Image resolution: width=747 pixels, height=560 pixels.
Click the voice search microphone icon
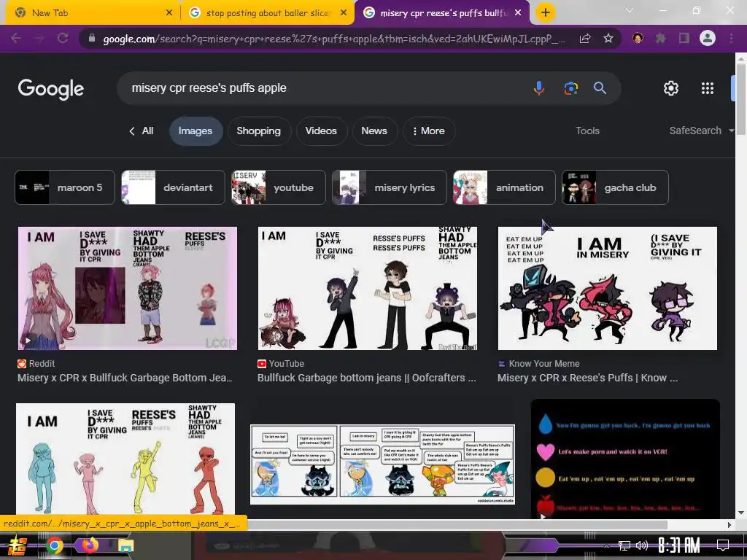(539, 88)
